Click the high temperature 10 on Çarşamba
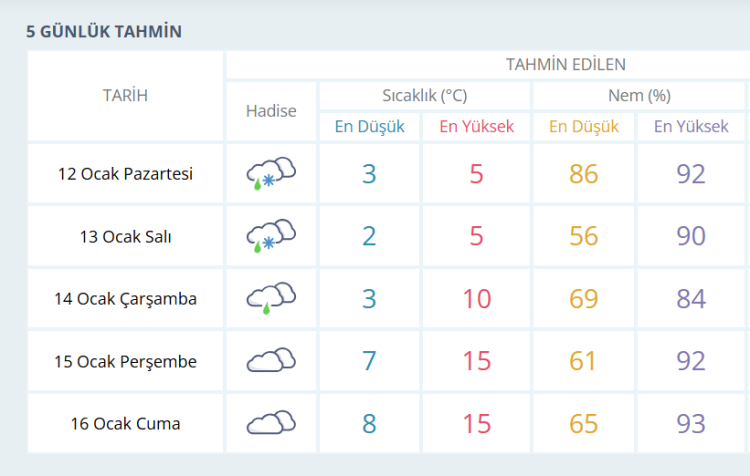Image resolution: width=750 pixels, height=476 pixels. point(477,299)
